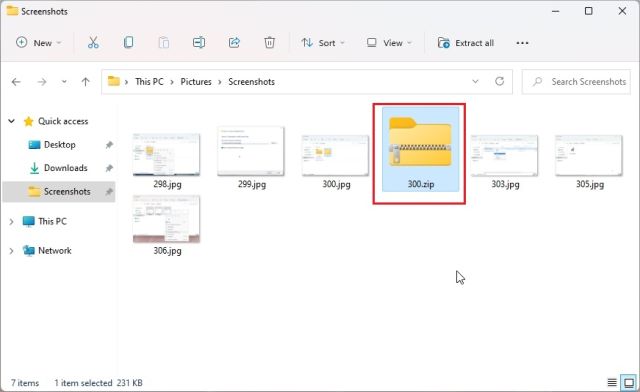This screenshot has width=640, height=392.
Task: Click the greyed Paste icon
Action: coord(164,42)
